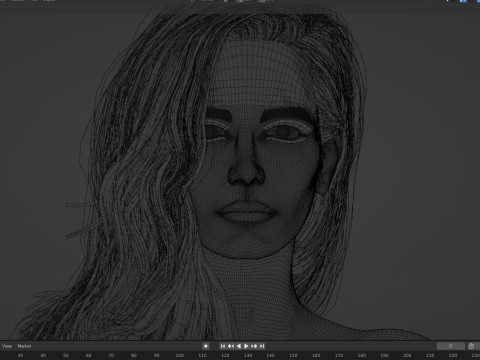Viewport: 480px width, 360px height.
Task: Jump to the end frame
Action: pyautogui.click(x=262, y=346)
